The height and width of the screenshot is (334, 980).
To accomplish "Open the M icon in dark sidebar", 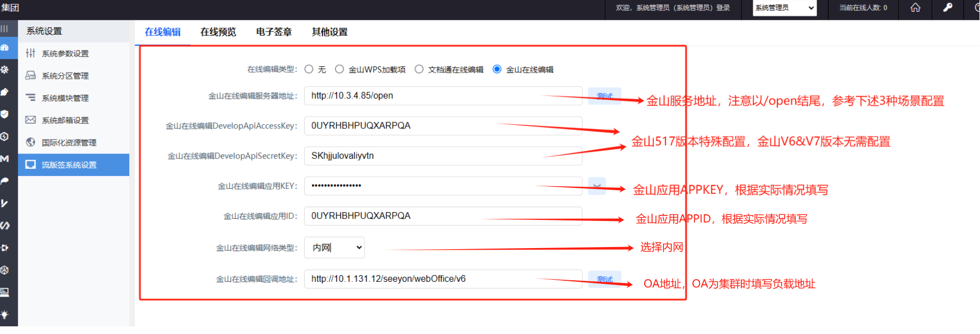I will 4,159.
